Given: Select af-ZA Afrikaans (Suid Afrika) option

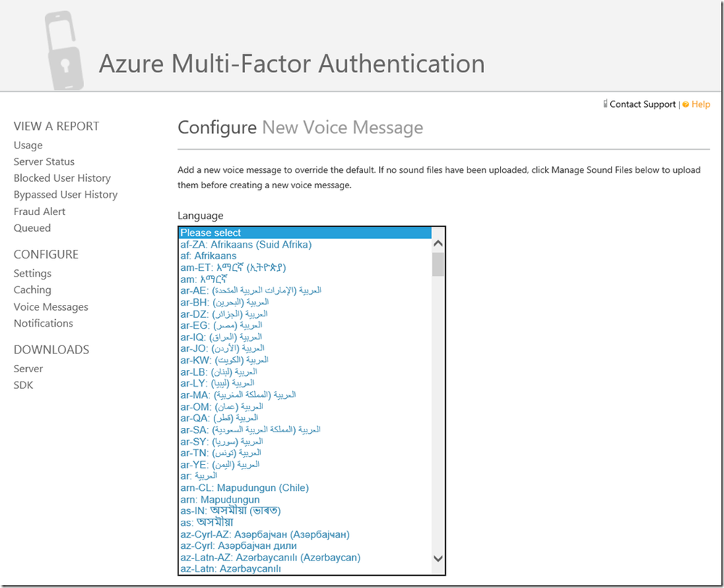Looking at the screenshot, I should pyautogui.click(x=246, y=245).
